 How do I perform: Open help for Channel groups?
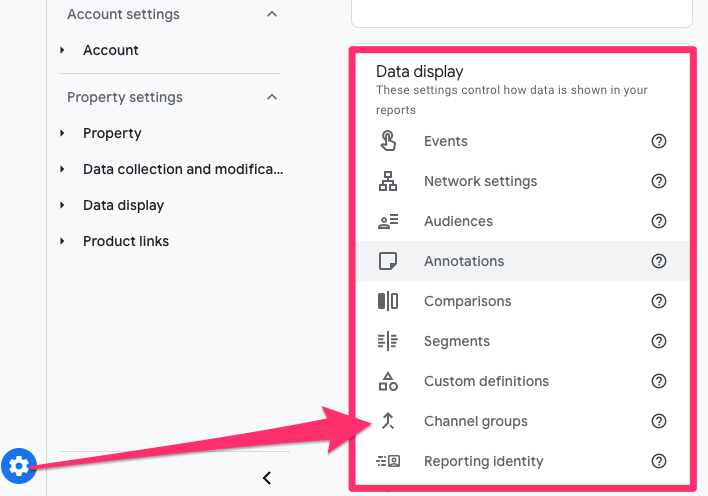[659, 421]
